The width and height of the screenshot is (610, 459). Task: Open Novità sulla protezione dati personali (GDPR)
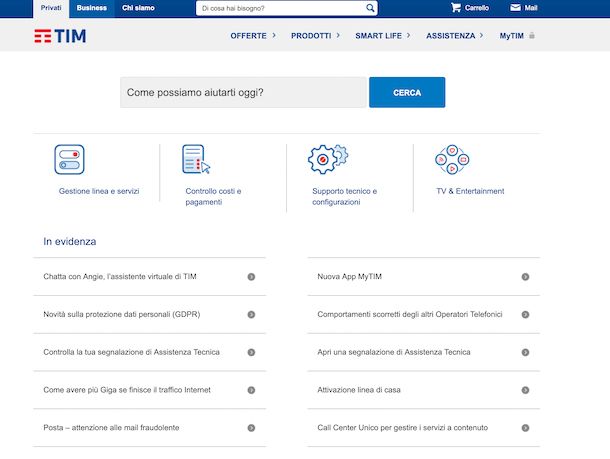point(122,314)
